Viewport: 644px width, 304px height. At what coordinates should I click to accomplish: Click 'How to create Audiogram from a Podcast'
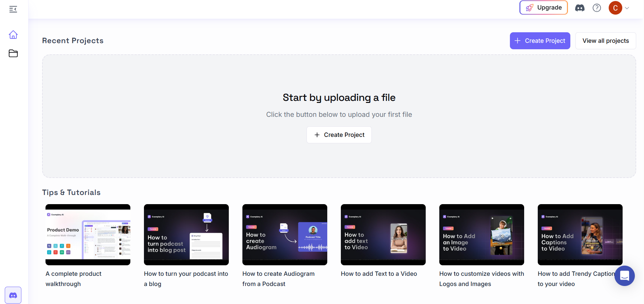click(x=278, y=279)
